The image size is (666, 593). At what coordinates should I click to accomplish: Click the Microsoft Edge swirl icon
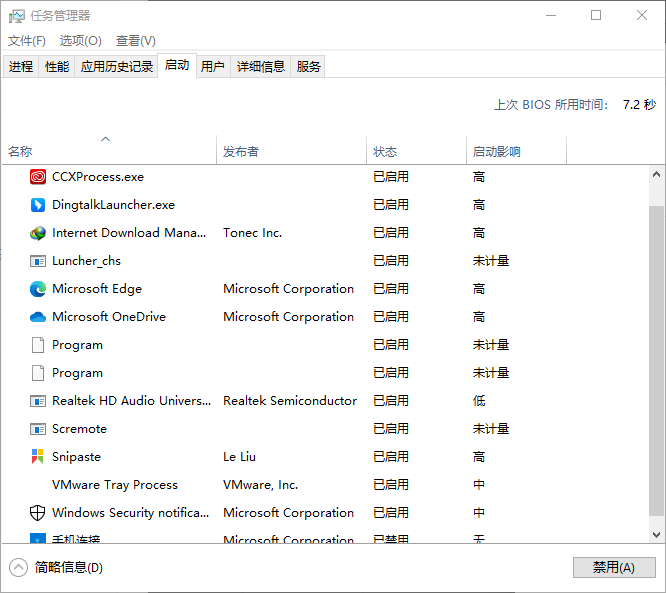[x=38, y=289]
